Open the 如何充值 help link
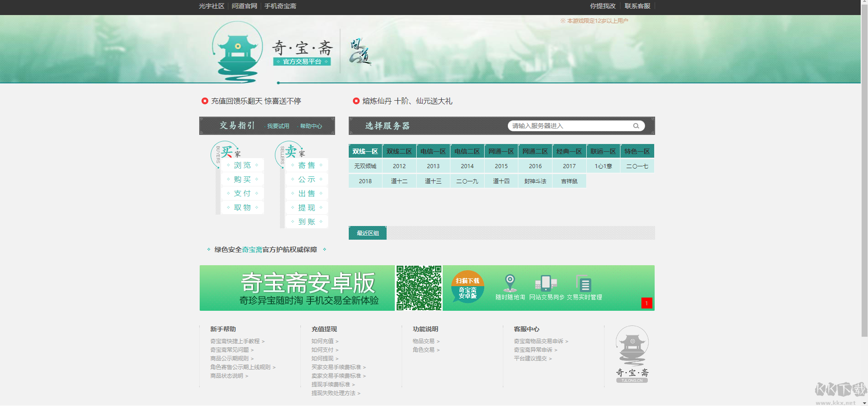Screen dimensions: 868x406 coord(323,341)
